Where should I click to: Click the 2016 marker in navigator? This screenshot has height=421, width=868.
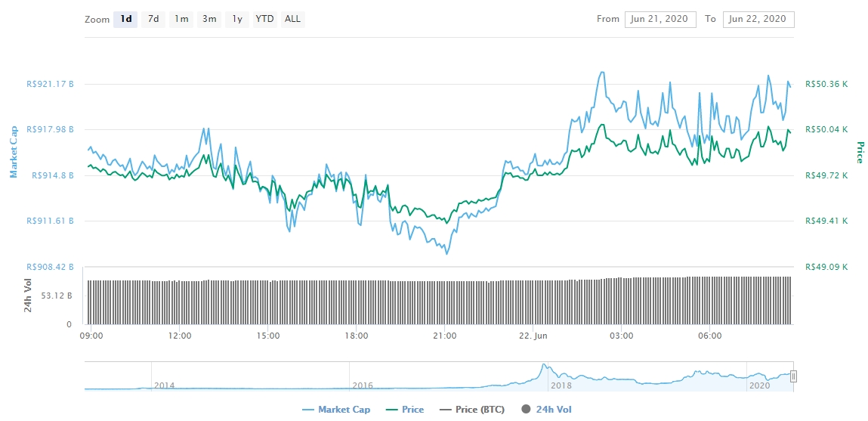point(362,385)
